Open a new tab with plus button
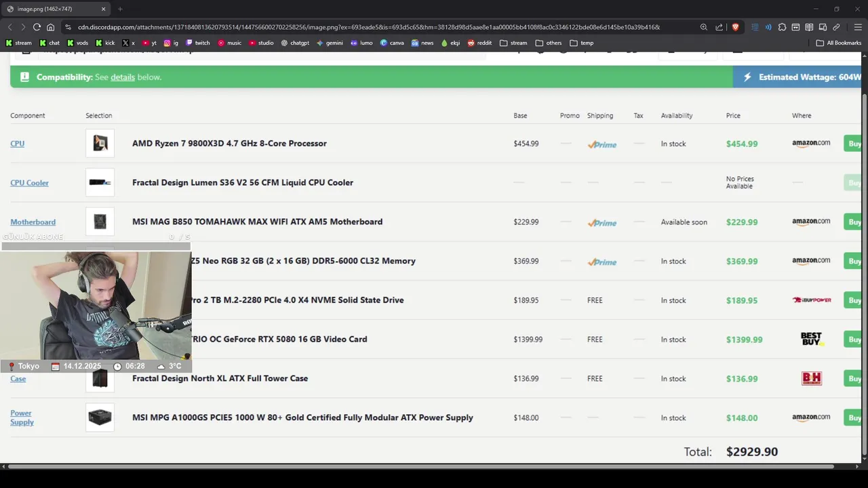The height and width of the screenshot is (488, 868). tap(120, 9)
